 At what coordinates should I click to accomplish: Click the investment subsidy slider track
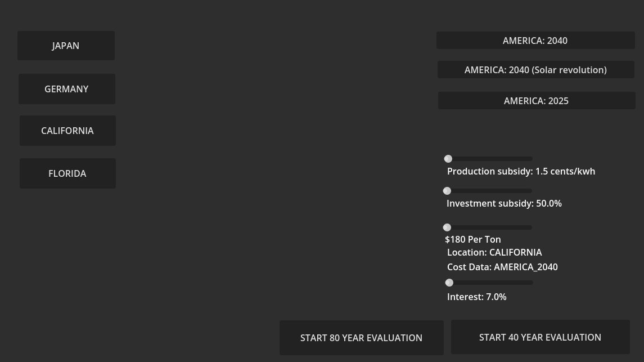tap(495, 191)
